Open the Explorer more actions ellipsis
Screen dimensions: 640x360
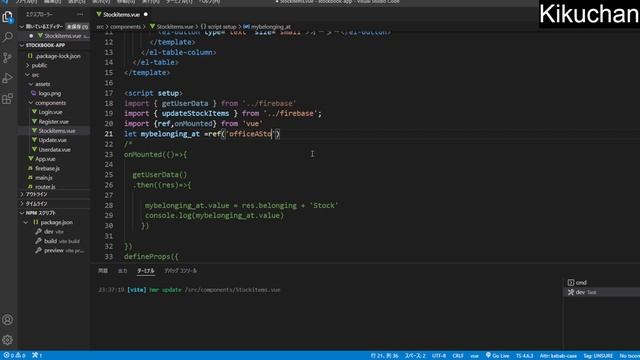pyautogui.click(x=80, y=14)
